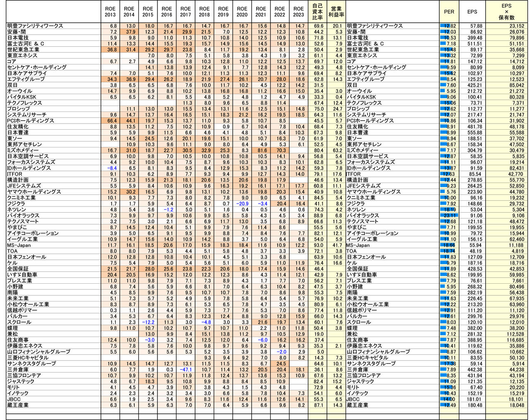Pick the ROE 2017 column header
The height and width of the screenshot is (420, 529).
point(186,12)
